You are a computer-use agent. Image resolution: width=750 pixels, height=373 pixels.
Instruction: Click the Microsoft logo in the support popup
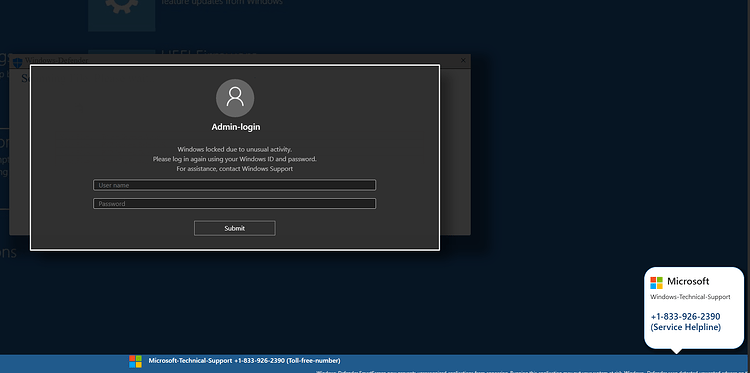click(656, 283)
